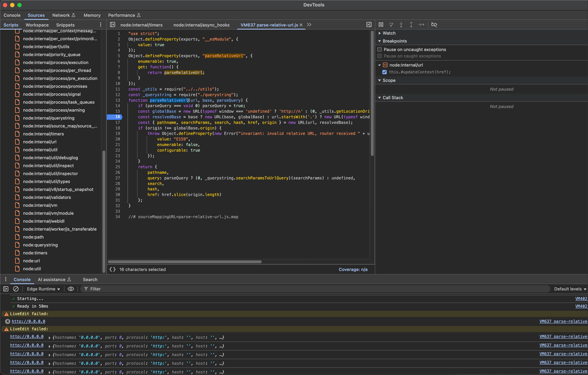The image size is (588, 375).
Task: Open the Default levels dropdown
Action: (x=570, y=289)
